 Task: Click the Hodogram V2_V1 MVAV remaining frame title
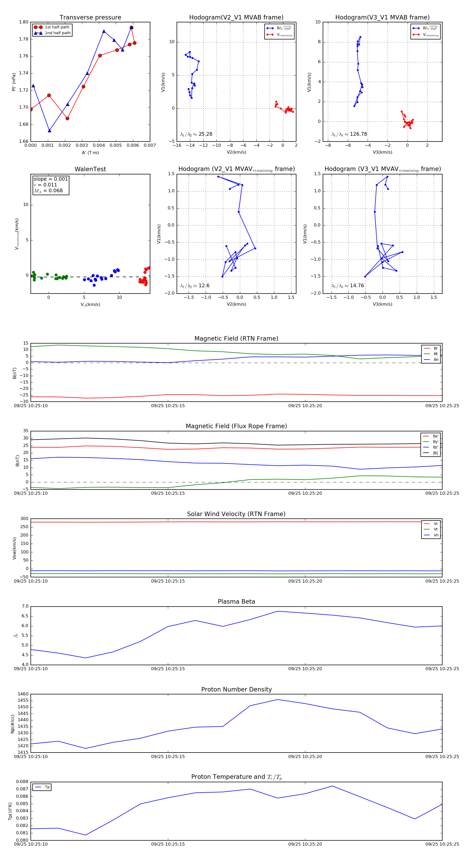click(236, 169)
